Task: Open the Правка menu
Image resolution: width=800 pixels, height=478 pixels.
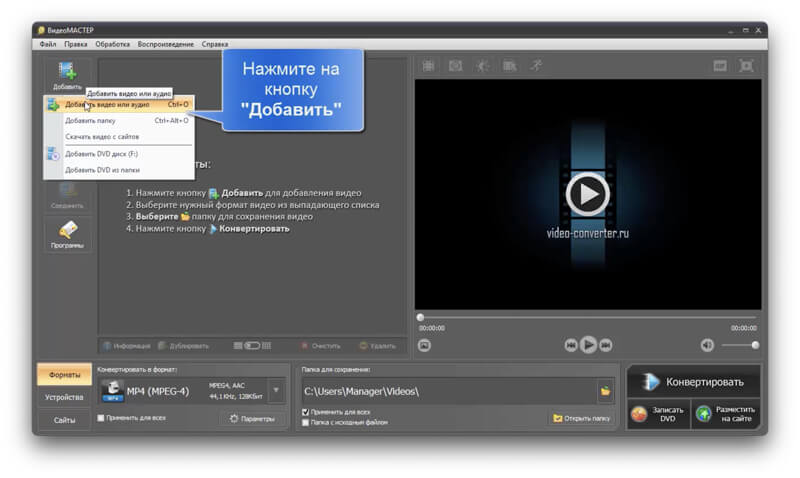Action: (x=76, y=44)
